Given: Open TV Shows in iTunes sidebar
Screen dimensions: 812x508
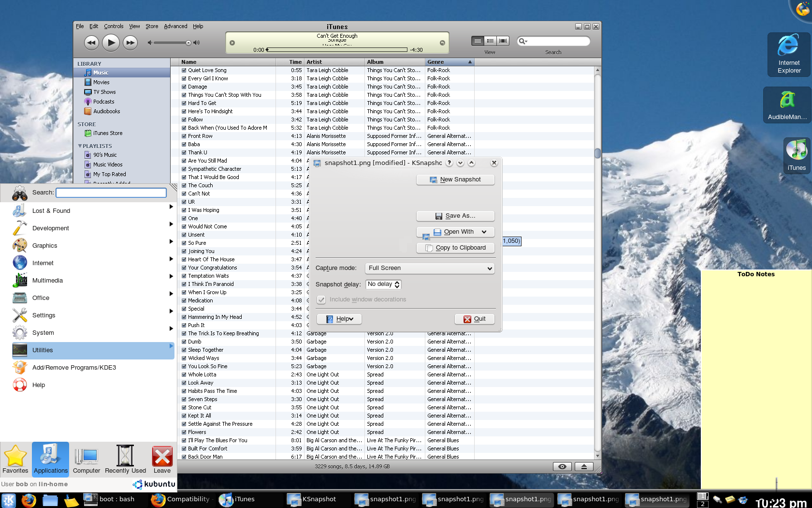Looking at the screenshot, I should pos(104,92).
